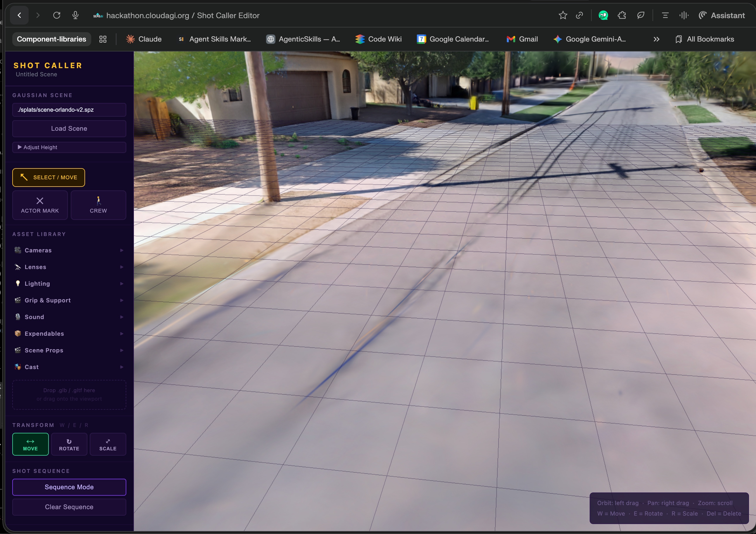756x534 pixels.
Task: Click the microphone icon in toolbar
Action: click(75, 15)
